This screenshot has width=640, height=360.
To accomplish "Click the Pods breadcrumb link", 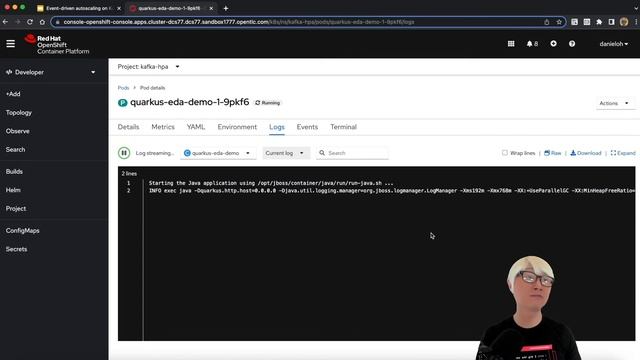I will (123, 88).
